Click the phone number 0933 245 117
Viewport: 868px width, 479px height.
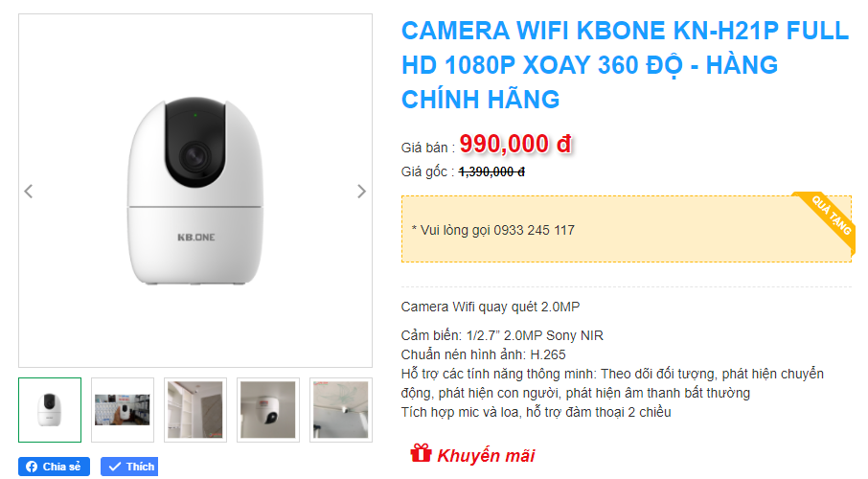click(x=535, y=230)
